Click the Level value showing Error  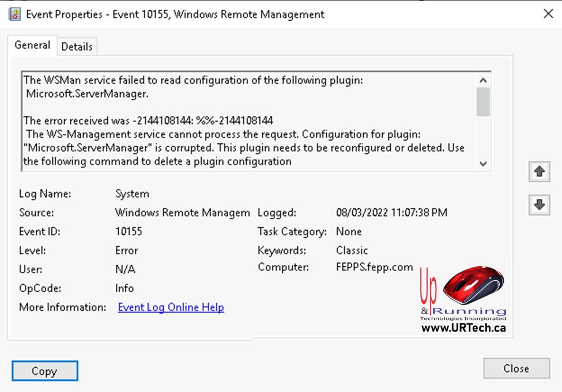click(126, 250)
